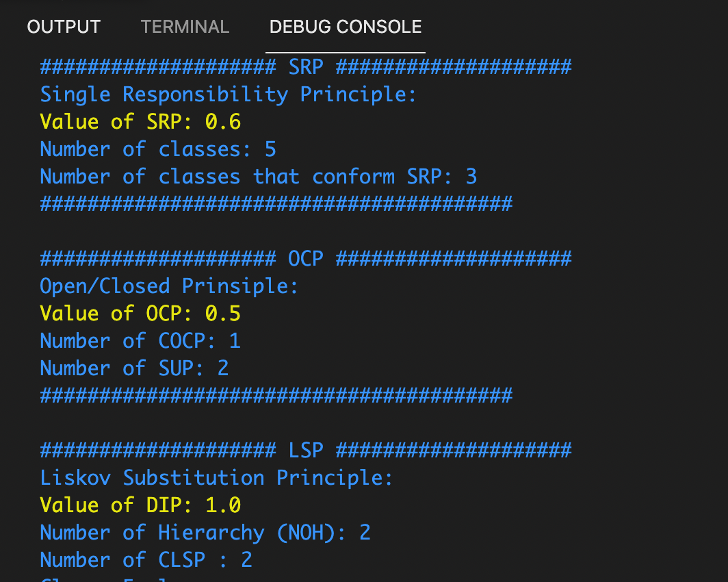The width and height of the screenshot is (728, 582).
Task: Click the 'Value of SRP: 0.6' line
Action: 140,122
